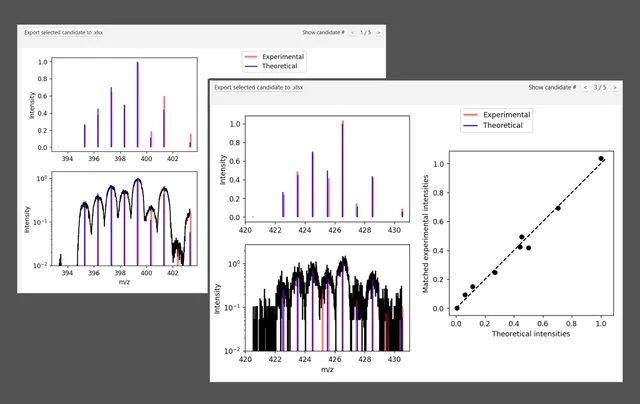The width and height of the screenshot is (640, 404).
Task: Click 'Show candidate #' label in back window
Action: pyautogui.click(x=323, y=32)
